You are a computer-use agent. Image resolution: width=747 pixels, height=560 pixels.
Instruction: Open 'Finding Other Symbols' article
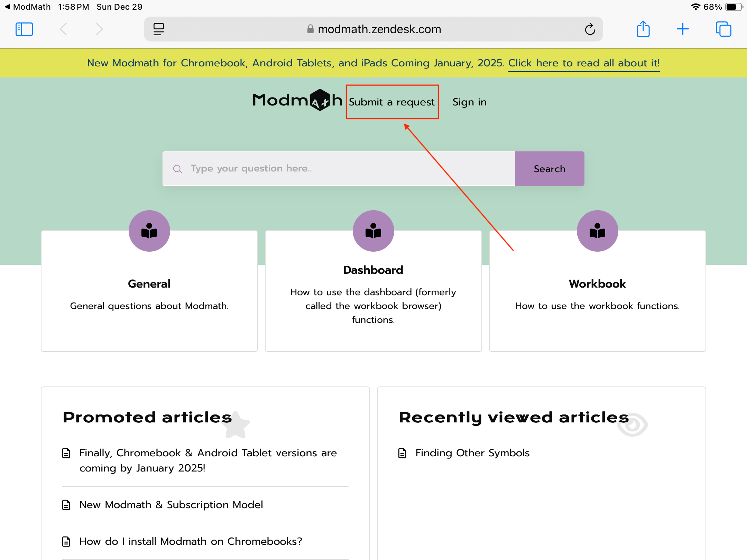[x=472, y=453]
